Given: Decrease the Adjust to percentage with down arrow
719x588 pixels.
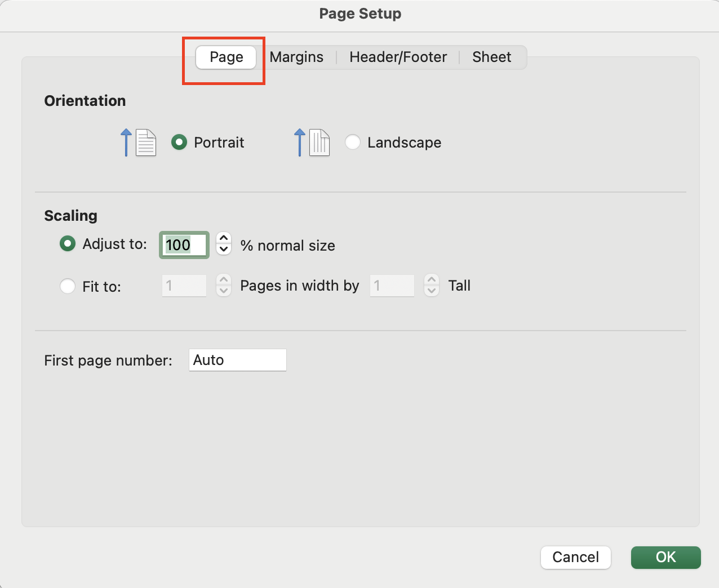Looking at the screenshot, I should click(x=224, y=250).
